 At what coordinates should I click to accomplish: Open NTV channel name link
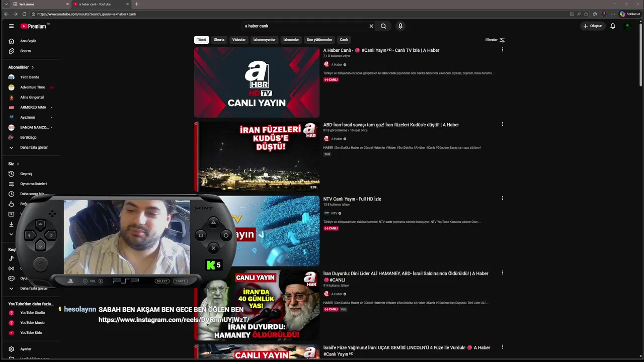pyautogui.click(x=334, y=213)
